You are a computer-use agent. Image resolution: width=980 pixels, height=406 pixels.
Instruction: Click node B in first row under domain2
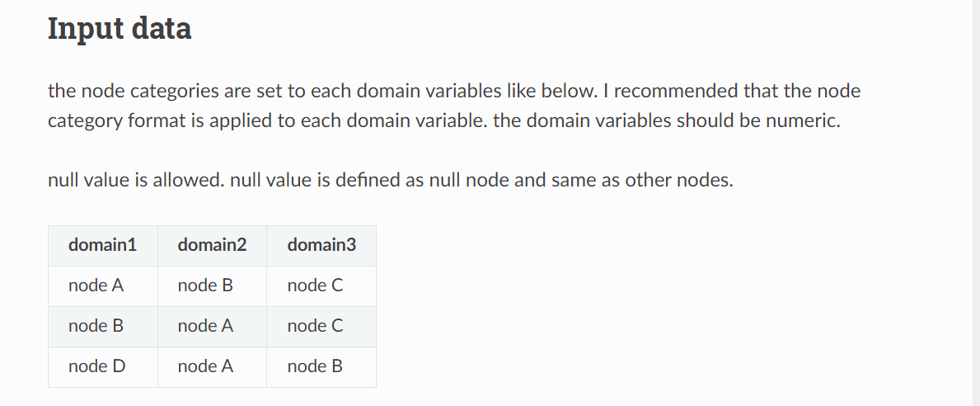[x=205, y=286]
